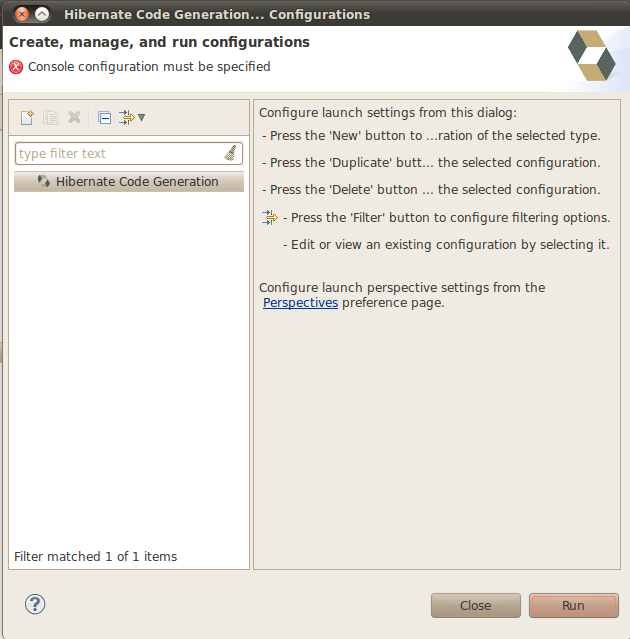Viewport: 630px width, 639px height.
Task: Click the Hibernate icon in tree row
Action: tap(44, 181)
